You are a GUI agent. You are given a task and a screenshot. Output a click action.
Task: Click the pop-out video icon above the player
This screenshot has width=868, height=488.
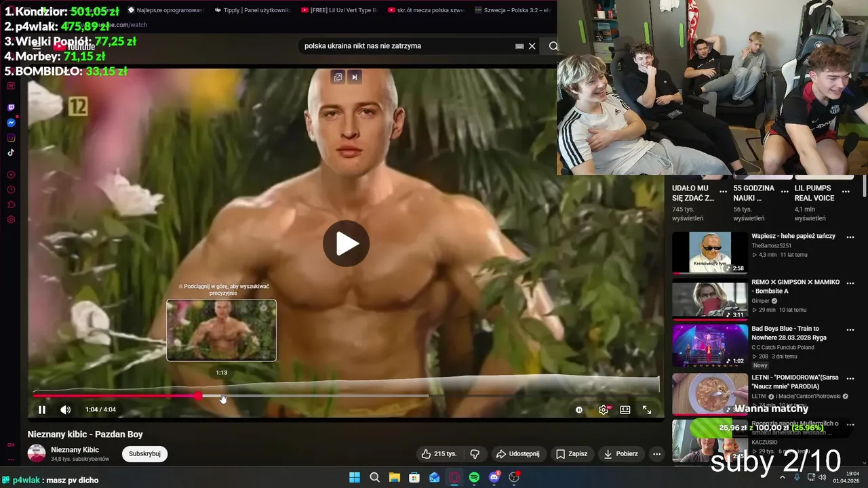point(338,77)
